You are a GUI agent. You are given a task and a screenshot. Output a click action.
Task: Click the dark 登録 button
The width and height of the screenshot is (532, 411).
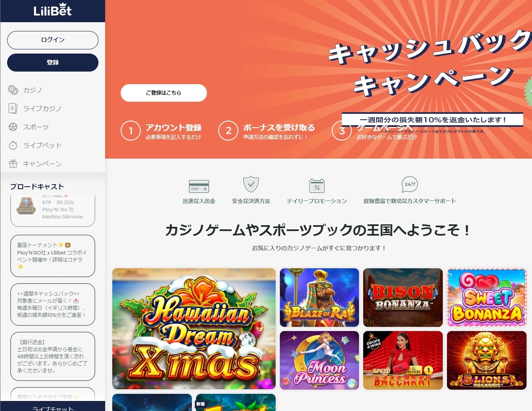(x=53, y=62)
